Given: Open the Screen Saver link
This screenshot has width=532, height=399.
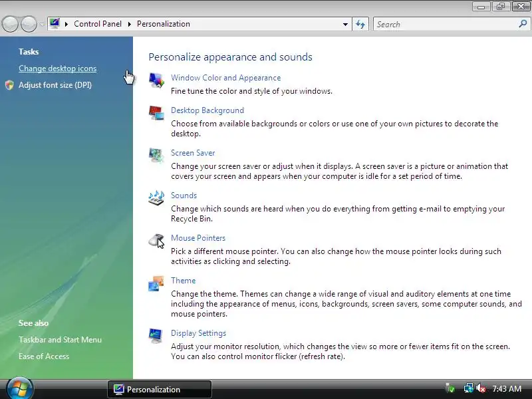Looking at the screenshot, I should pyautogui.click(x=193, y=153).
